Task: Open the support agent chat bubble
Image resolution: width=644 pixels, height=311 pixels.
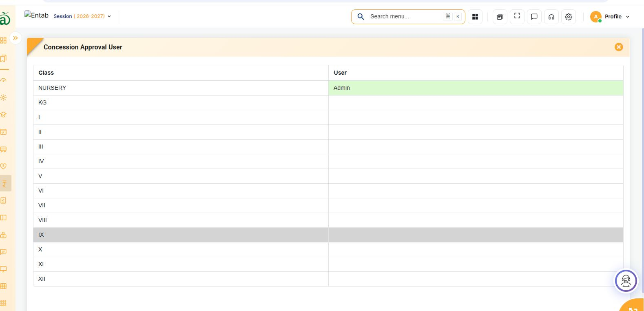Action: (x=626, y=281)
